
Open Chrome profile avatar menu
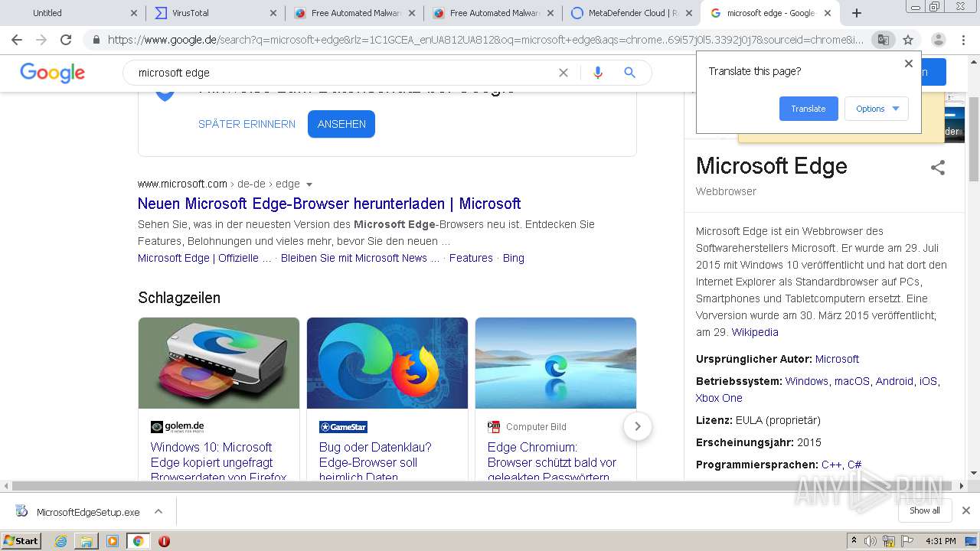[x=938, y=40]
